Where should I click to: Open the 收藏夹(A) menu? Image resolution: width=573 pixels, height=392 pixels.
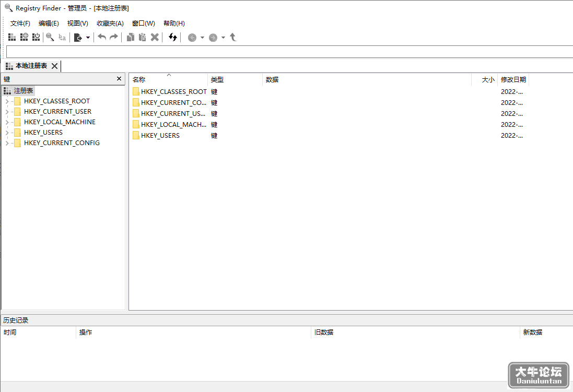(x=110, y=23)
